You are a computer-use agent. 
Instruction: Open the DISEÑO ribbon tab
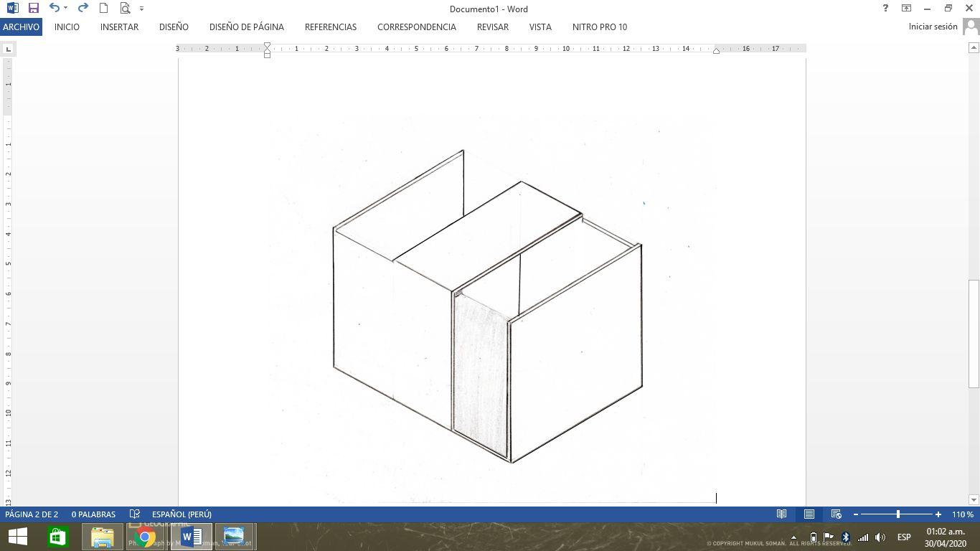tap(174, 27)
